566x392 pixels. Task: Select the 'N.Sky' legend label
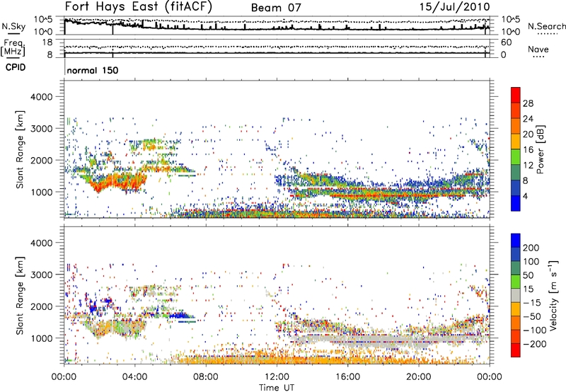pyautogui.click(x=13, y=26)
